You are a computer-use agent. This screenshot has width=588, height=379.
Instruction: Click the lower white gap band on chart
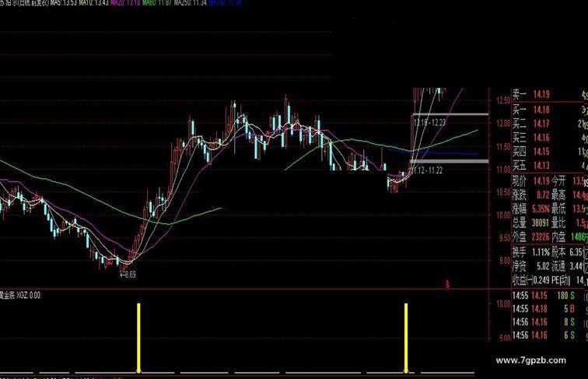[x=450, y=161]
